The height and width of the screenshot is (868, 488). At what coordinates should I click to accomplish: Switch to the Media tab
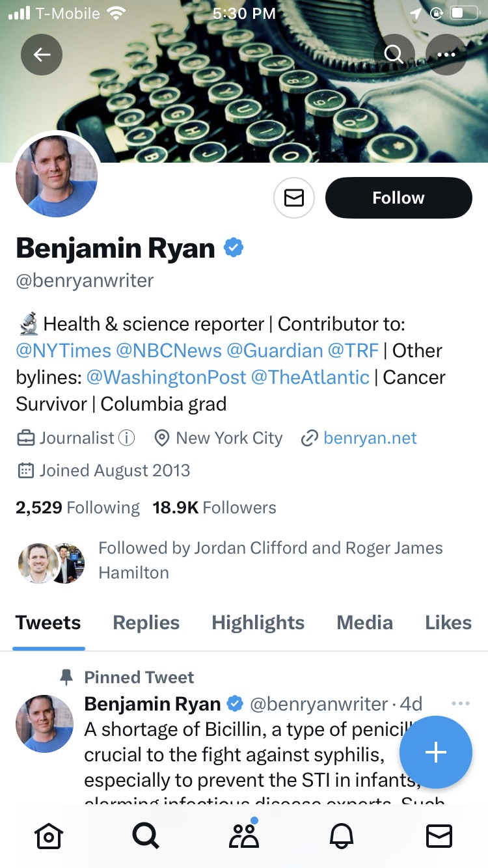[364, 623]
